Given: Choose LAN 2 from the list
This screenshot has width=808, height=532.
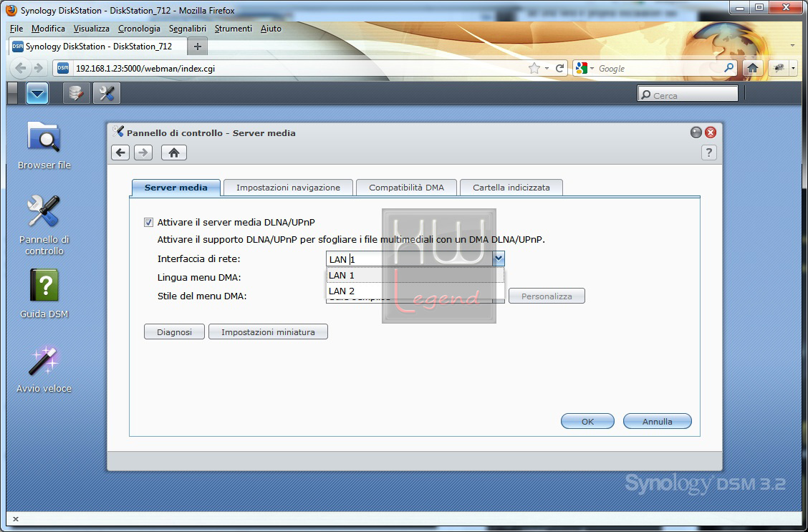Looking at the screenshot, I should 415,291.
